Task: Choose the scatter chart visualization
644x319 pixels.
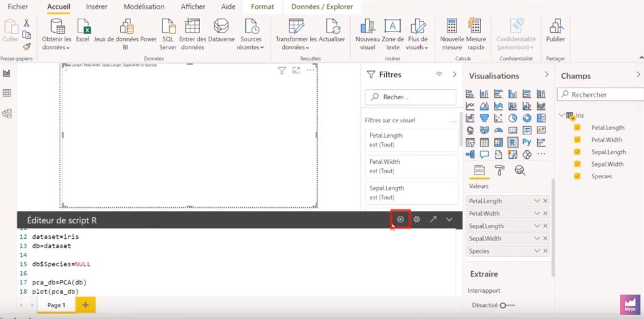Action: click(498, 118)
